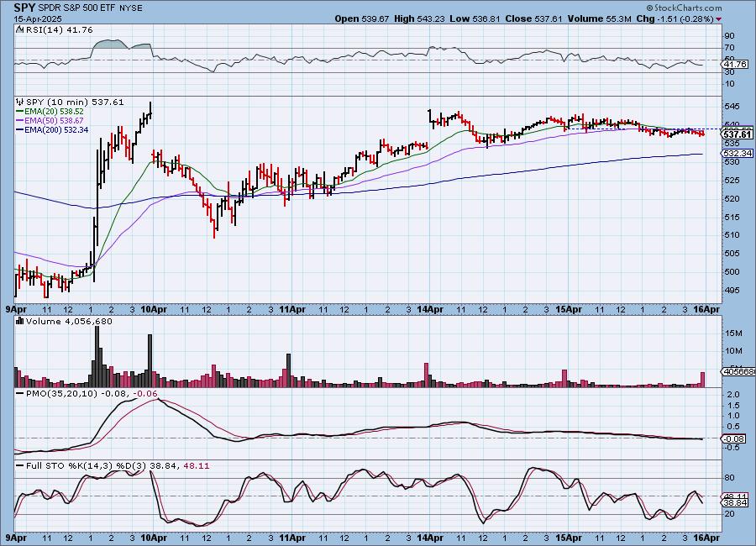Click the volume bars icon beside Volume 4,056,680
Viewport: 756px width, 546px height.
coord(20,321)
